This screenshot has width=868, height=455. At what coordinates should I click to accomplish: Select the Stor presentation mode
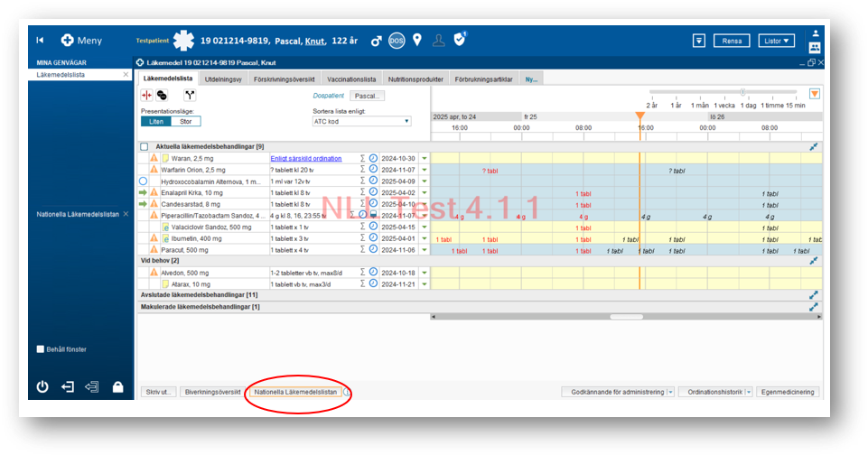[185, 121]
